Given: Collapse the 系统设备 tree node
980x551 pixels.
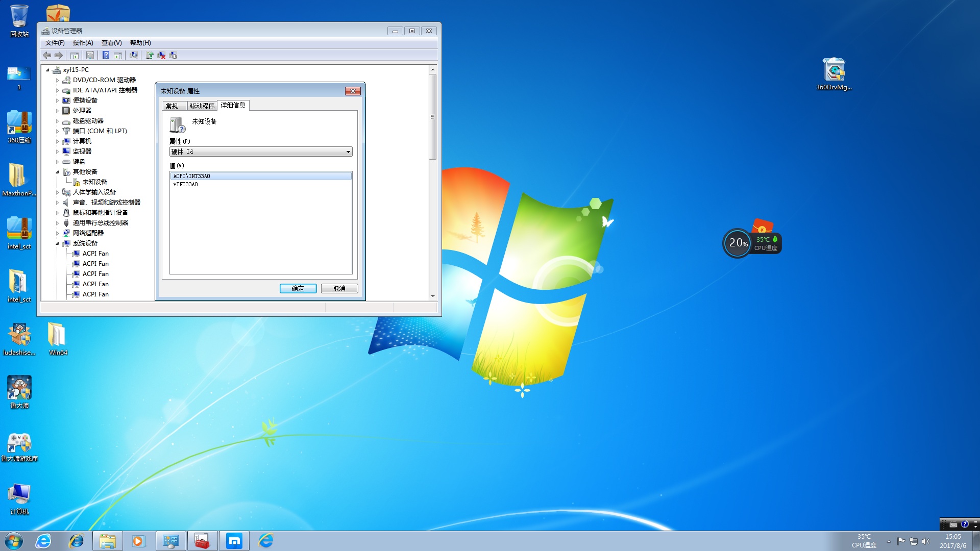Looking at the screenshot, I should [57, 243].
